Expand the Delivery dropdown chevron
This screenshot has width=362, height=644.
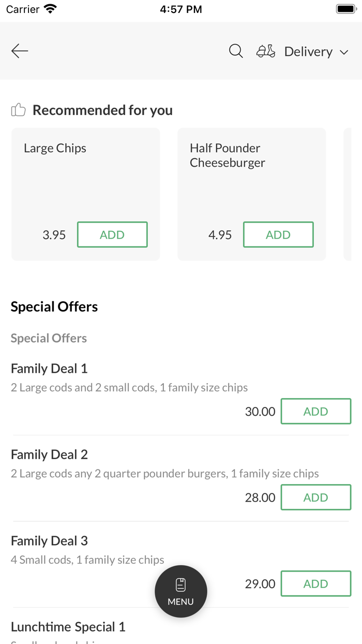[x=344, y=52]
